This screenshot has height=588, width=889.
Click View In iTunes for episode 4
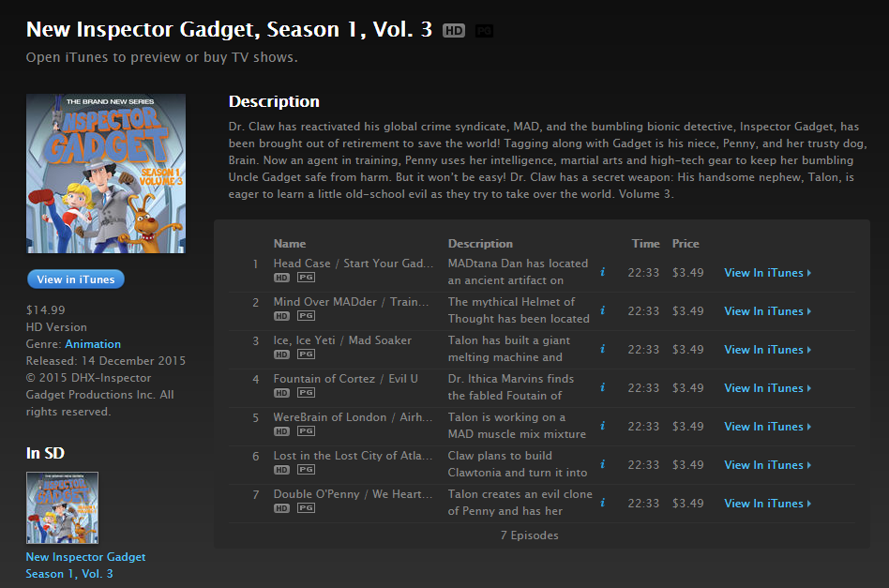(768, 388)
